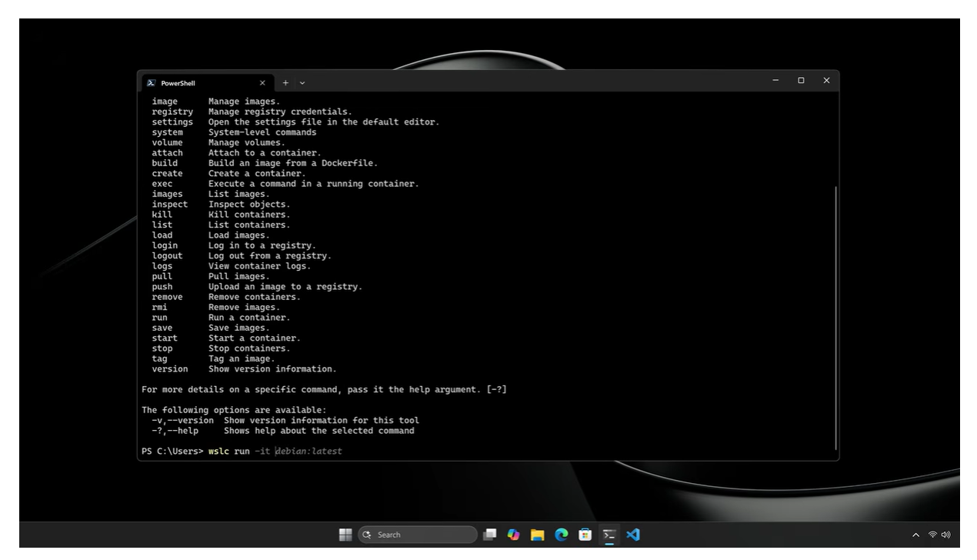Click the 'exec' command text
This screenshot has width=977, height=560.
[162, 184]
